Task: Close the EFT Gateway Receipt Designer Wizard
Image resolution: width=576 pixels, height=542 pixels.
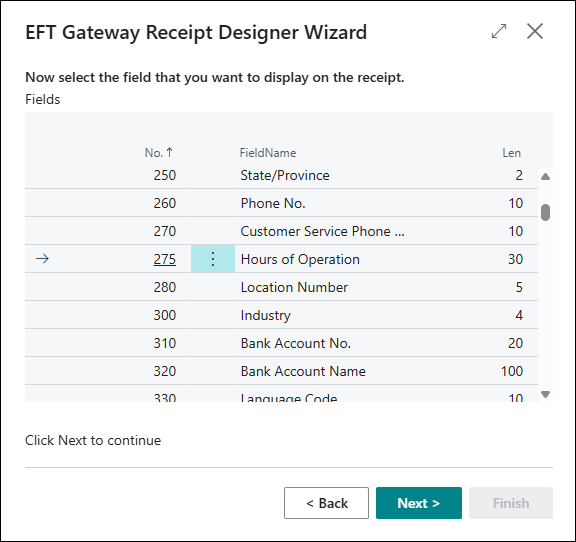Action: click(x=535, y=31)
